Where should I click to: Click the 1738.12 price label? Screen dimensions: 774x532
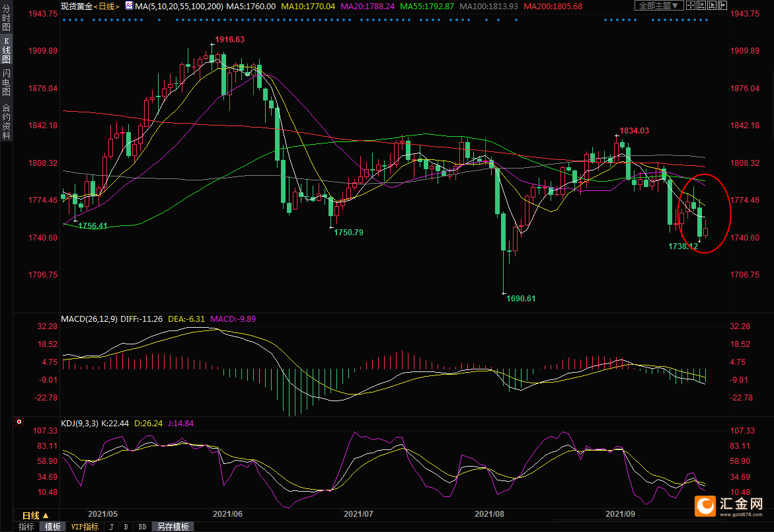click(683, 247)
